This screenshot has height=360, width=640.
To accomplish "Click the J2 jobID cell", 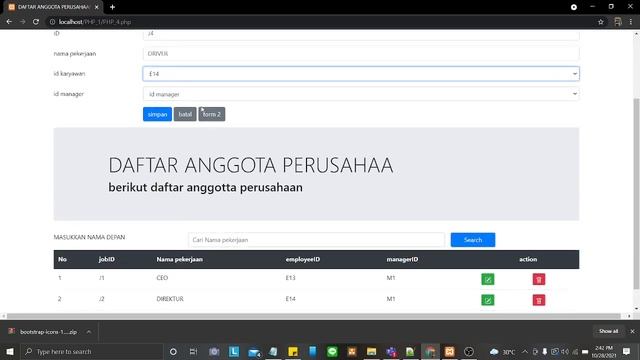I will pyautogui.click(x=102, y=299).
